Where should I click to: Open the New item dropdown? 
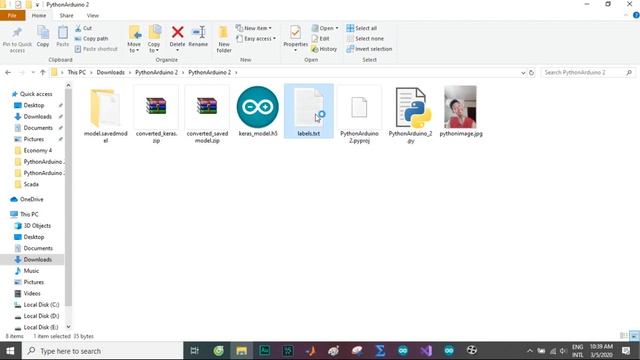253,28
